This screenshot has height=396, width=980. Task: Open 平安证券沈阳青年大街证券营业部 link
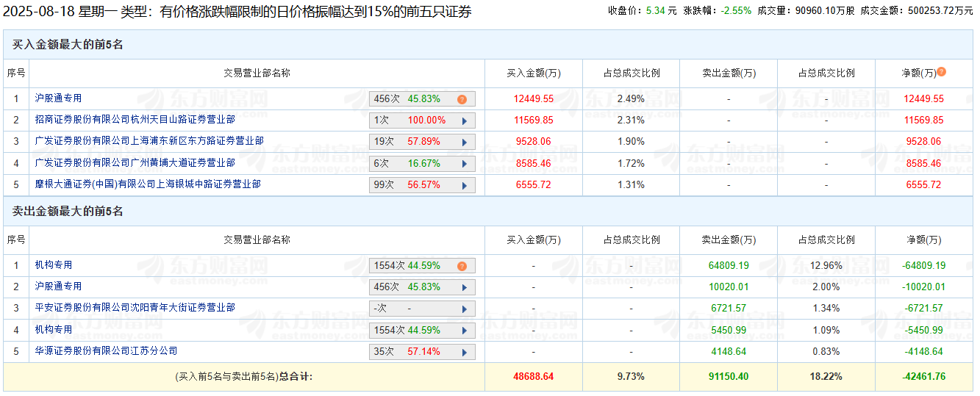point(135,308)
